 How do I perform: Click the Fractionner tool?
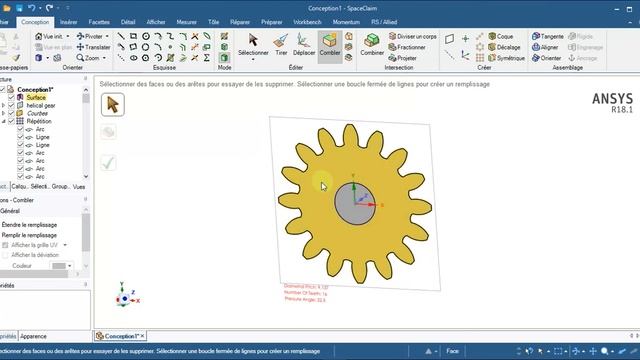[x=407, y=47]
